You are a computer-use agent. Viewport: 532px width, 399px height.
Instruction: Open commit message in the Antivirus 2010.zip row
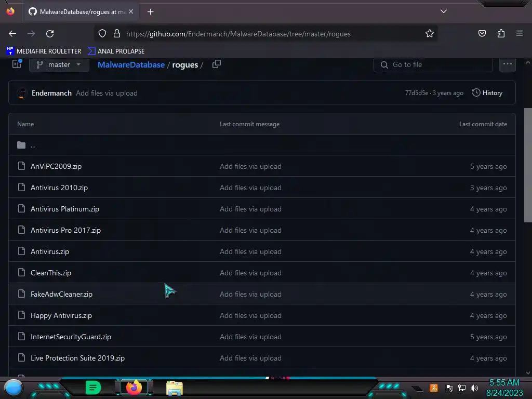(250, 188)
